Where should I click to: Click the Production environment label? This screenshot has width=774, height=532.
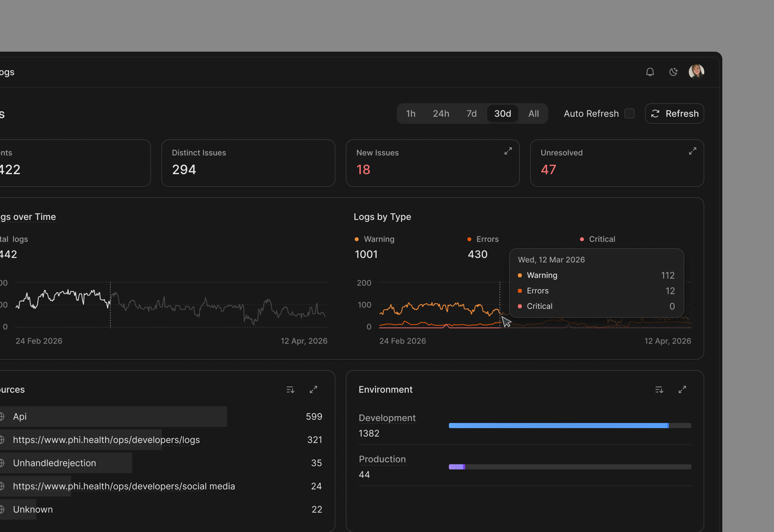382,459
